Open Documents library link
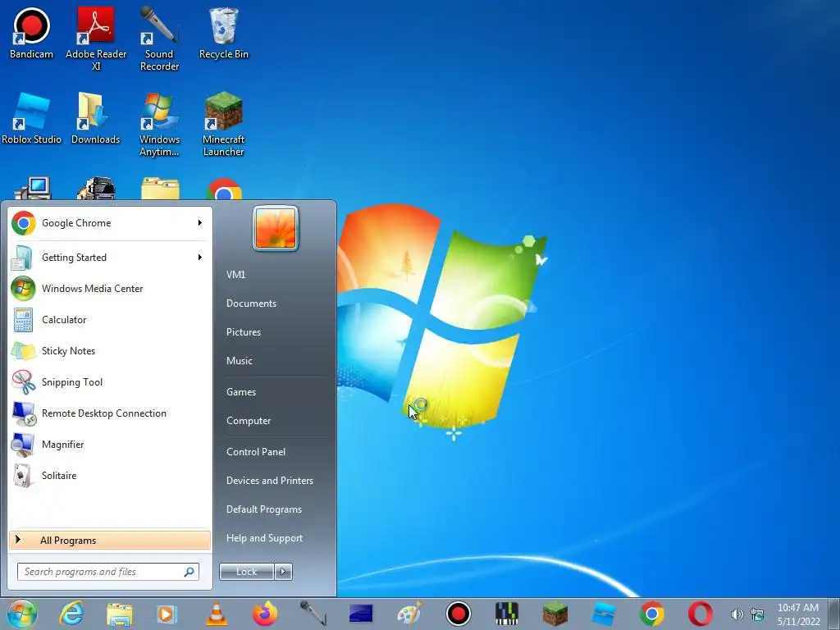Image resolution: width=840 pixels, height=630 pixels. click(251, 304)
